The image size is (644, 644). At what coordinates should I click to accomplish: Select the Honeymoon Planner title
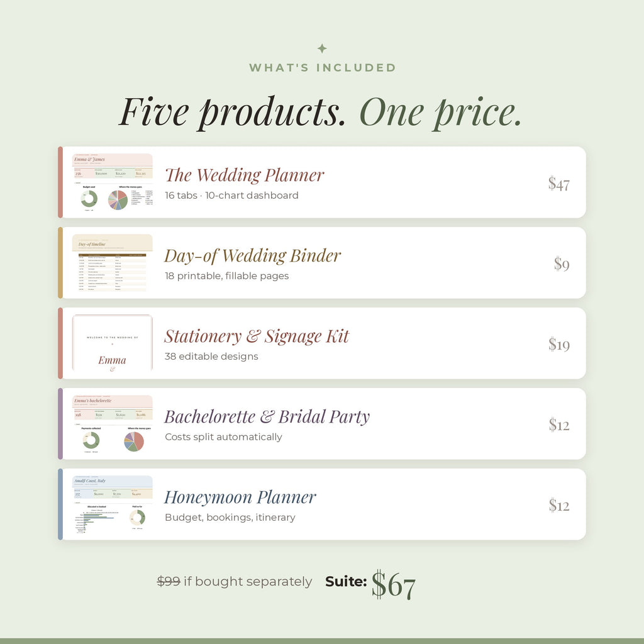(x=240, y=497)
